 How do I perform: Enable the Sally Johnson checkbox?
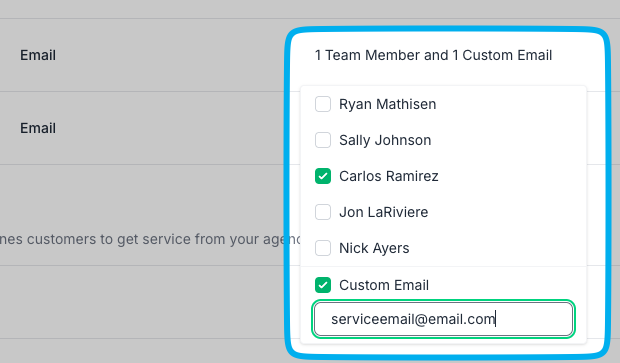coord(323,140)
